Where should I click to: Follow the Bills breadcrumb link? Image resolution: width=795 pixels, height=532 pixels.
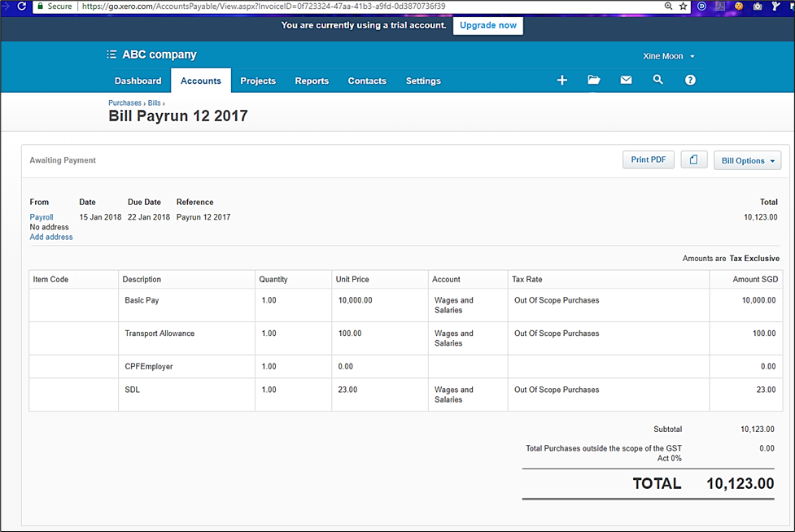[x=154, y=102]
